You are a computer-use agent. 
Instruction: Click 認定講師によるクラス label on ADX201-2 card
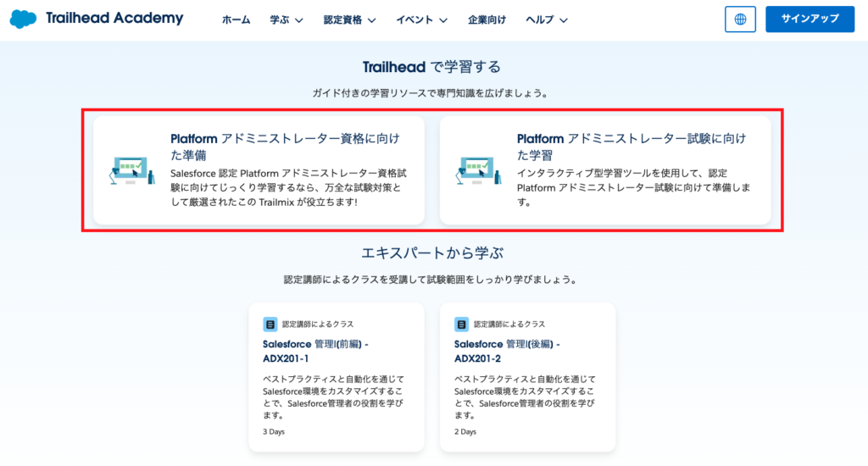(509, 325)
